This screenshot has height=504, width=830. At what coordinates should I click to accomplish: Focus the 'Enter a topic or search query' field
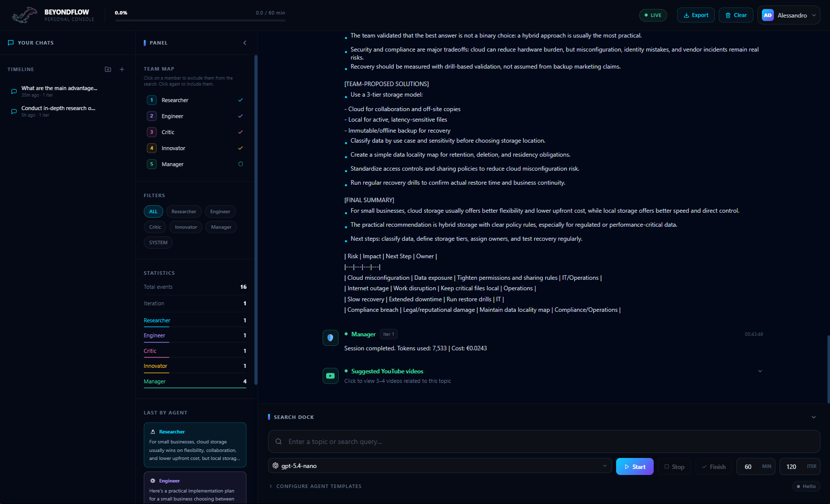[544, 442]
